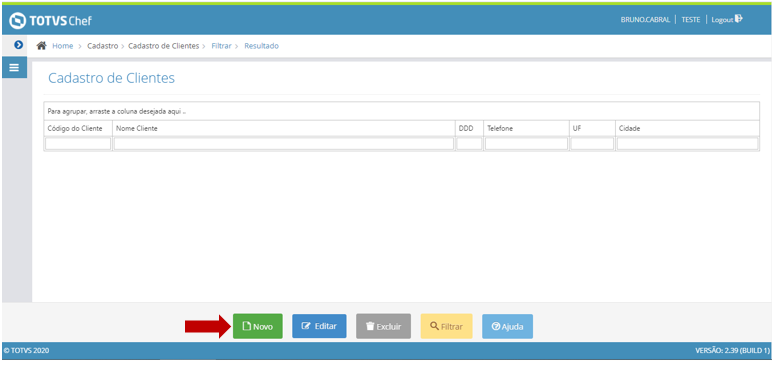Sort by Código do Cliente column header
Viewport: 776px width, 365px height.
tap(78, 128)
